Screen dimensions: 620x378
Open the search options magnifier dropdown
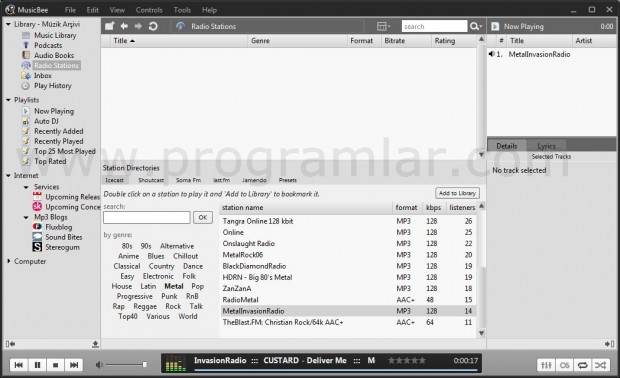point(476,26)
